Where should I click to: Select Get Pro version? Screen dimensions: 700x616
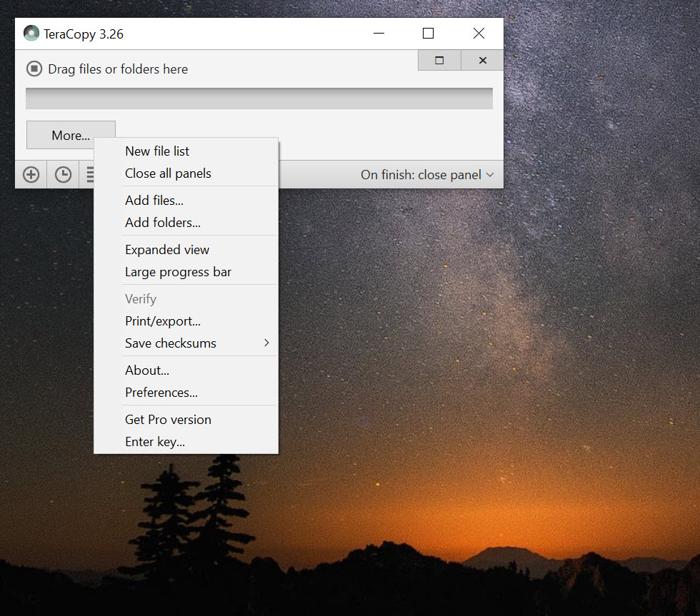point(168,419)
